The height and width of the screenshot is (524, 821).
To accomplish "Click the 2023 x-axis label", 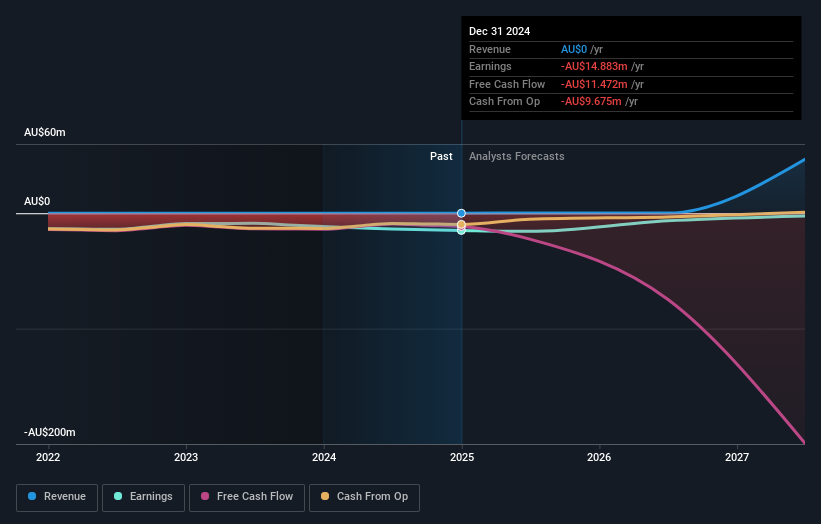I will 186,457.
